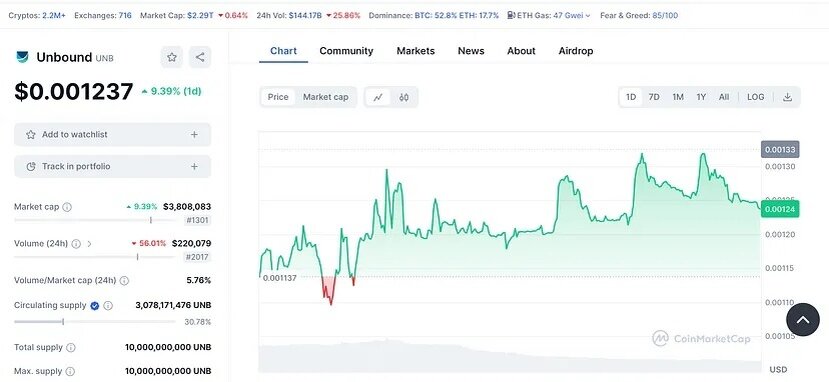Expand Volume (24h) details chevron
829x382 pixels.
[89, 244]
